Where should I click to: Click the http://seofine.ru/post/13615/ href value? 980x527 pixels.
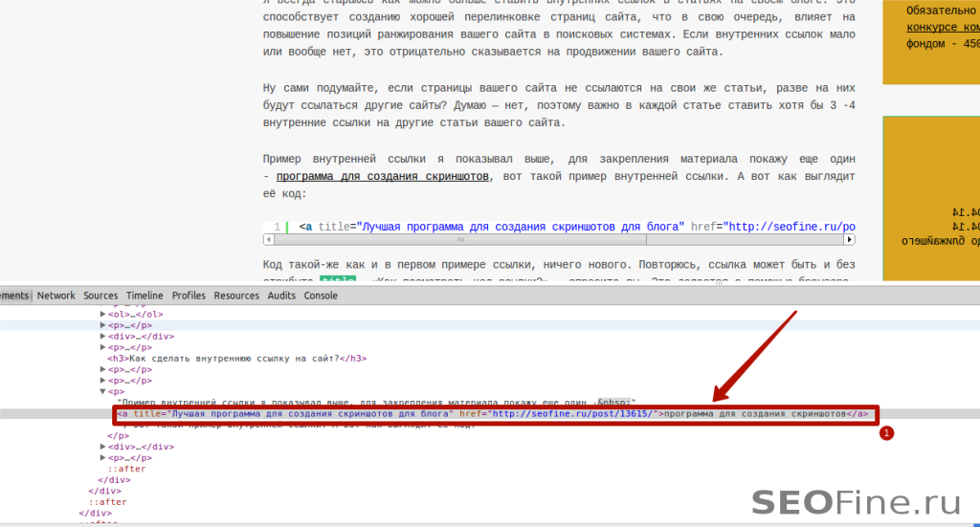(x=573, y=414)
